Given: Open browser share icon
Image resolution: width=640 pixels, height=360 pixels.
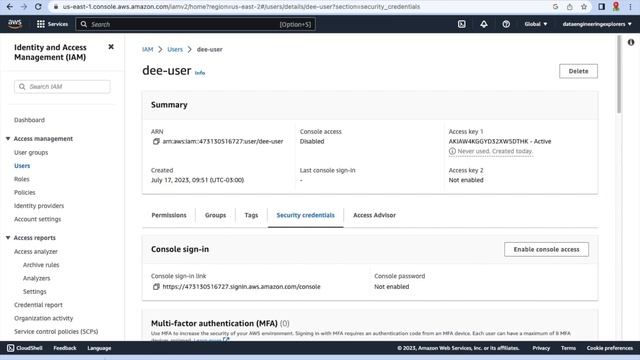Looking at the screenshot, I should (x=570, y=7).
